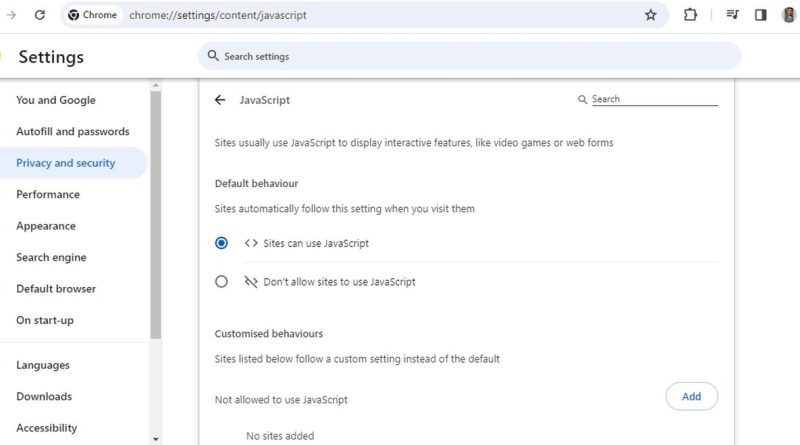Viewport: 800px width, 445px height.
Task: Go back using the JavaScript back arrow
Action: pos(220,100)
